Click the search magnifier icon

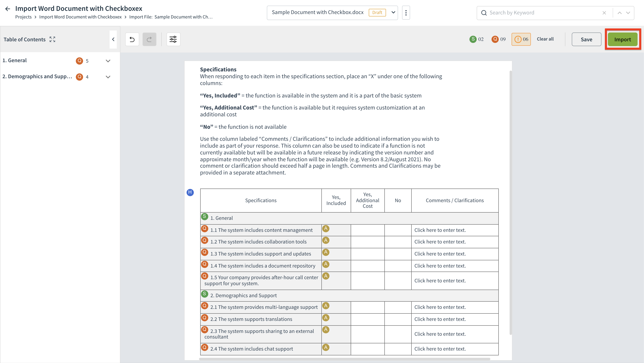pos(484,13)
